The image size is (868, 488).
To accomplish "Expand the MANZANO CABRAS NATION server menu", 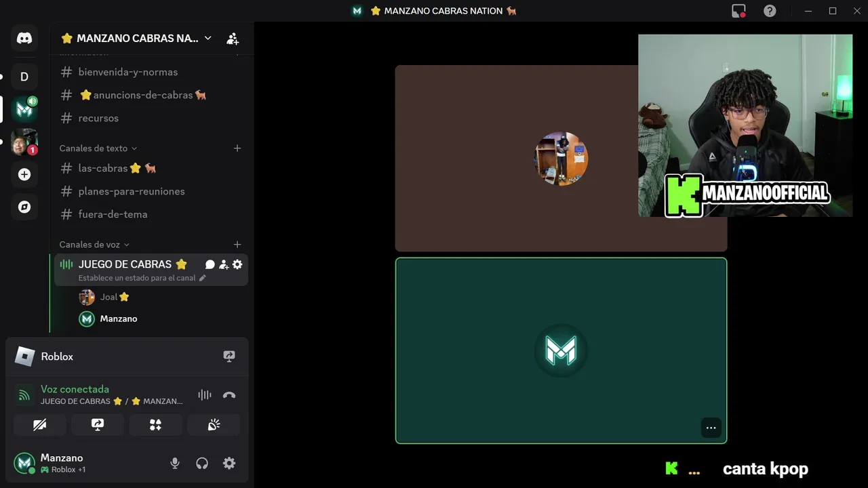I will [x=136, y=39].
